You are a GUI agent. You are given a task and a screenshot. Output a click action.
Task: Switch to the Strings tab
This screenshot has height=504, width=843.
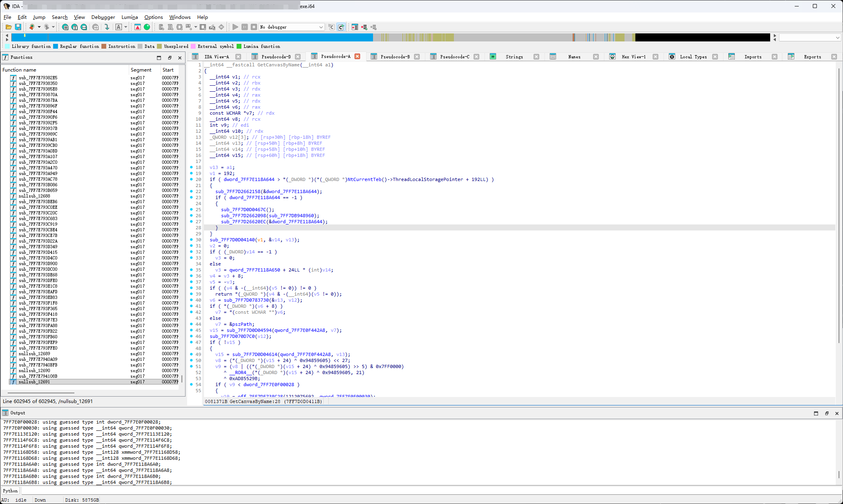(514, 57)
